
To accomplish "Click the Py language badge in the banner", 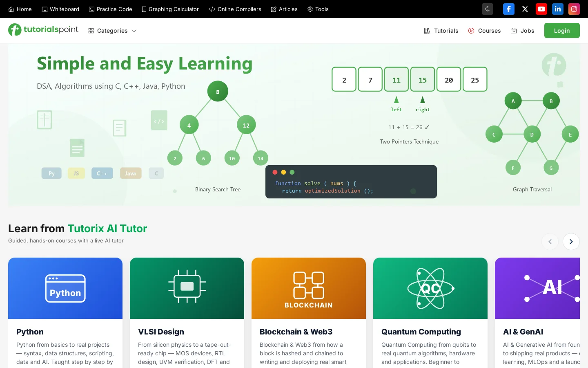I will tap(51, 173).
